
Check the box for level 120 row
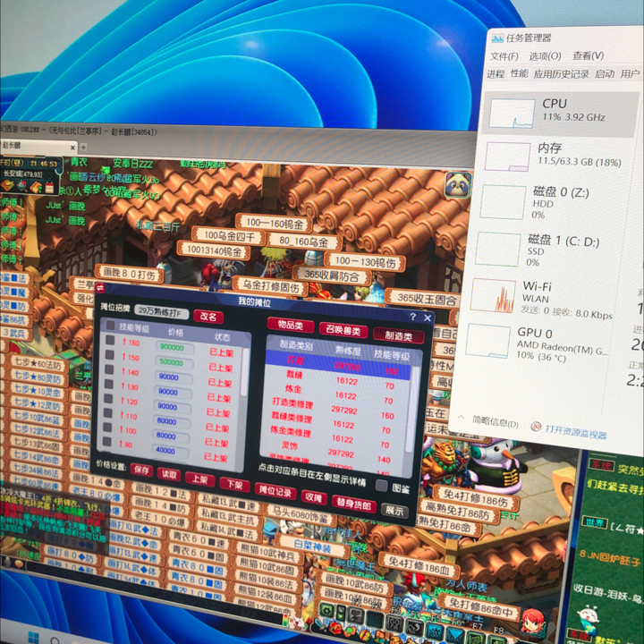pyautogui.click(x=108, y=398)
